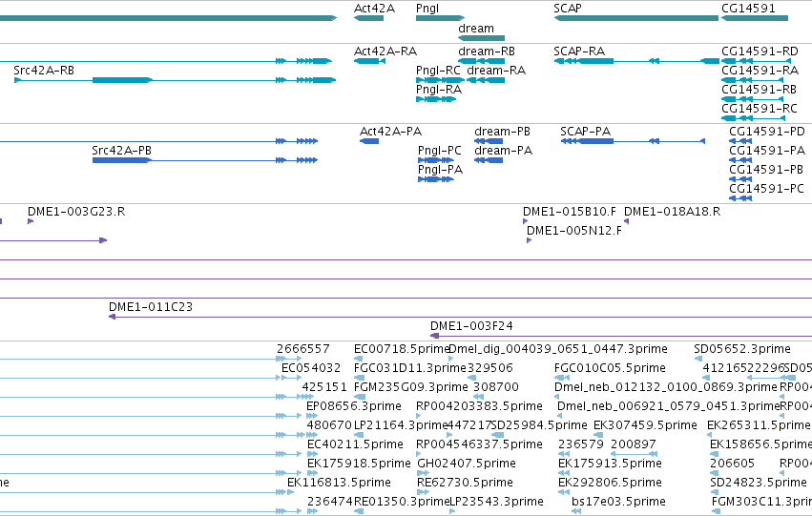Image resolution: width=812 pixels, height=516 pixels.
Task: Click the EK175913.5prime EST label
Action: pos(610,464)
